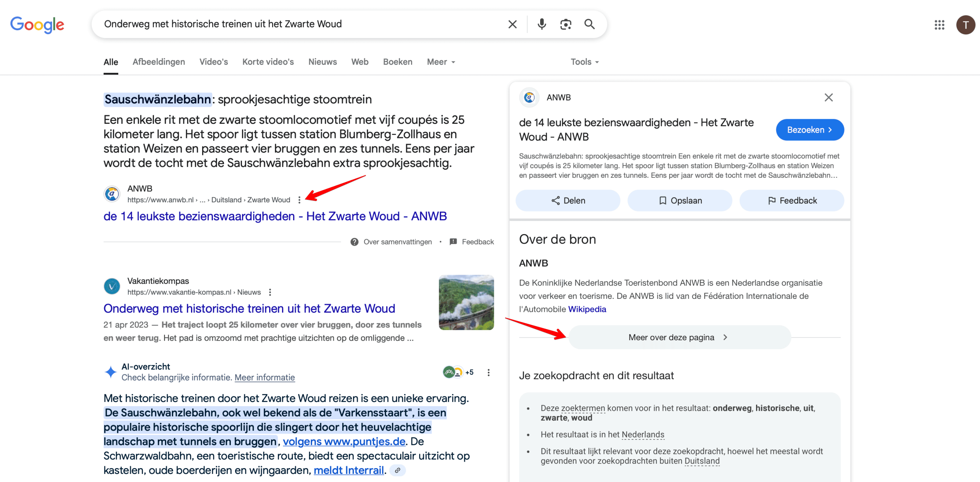Open the Google apps grid
The image size is (980, 482).
point(939,25)
